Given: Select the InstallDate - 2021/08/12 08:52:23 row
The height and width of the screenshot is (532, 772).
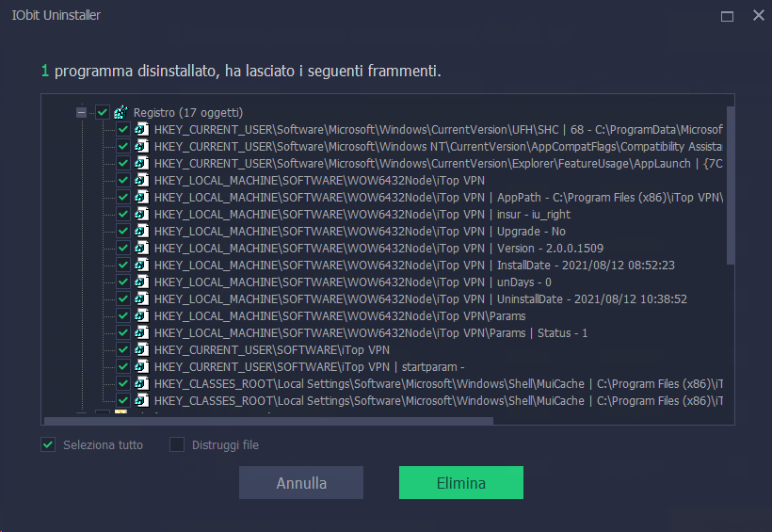Looking at the screenshot, I should (x=414, y=266).
